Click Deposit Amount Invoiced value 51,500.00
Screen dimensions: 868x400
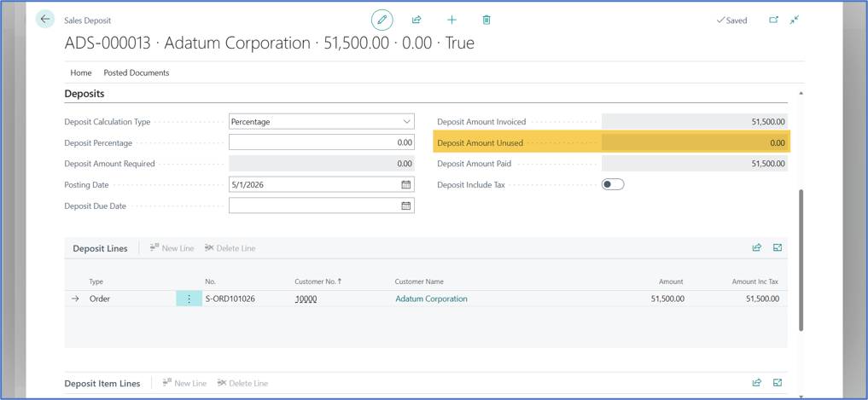pos(694,122)
